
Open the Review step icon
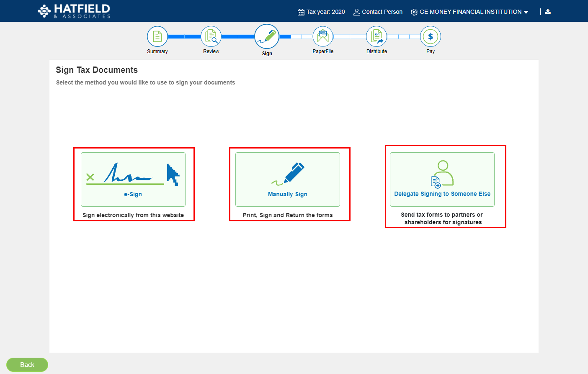211,37
